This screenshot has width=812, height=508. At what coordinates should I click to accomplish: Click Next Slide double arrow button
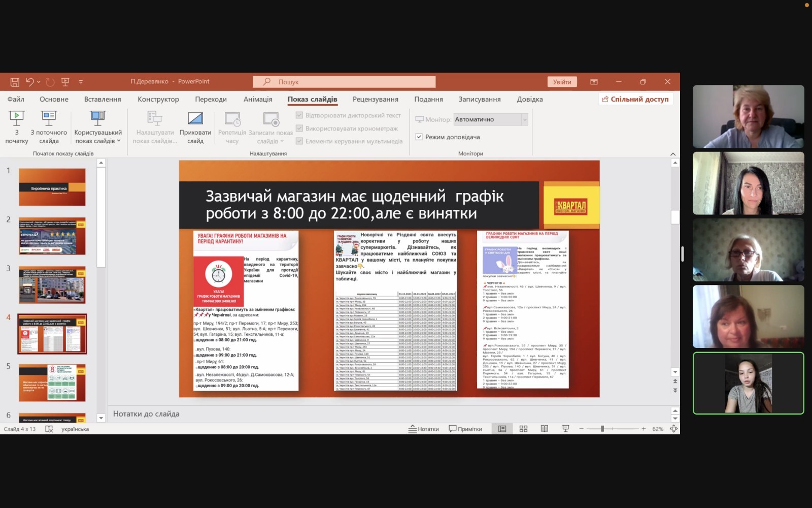675,390
